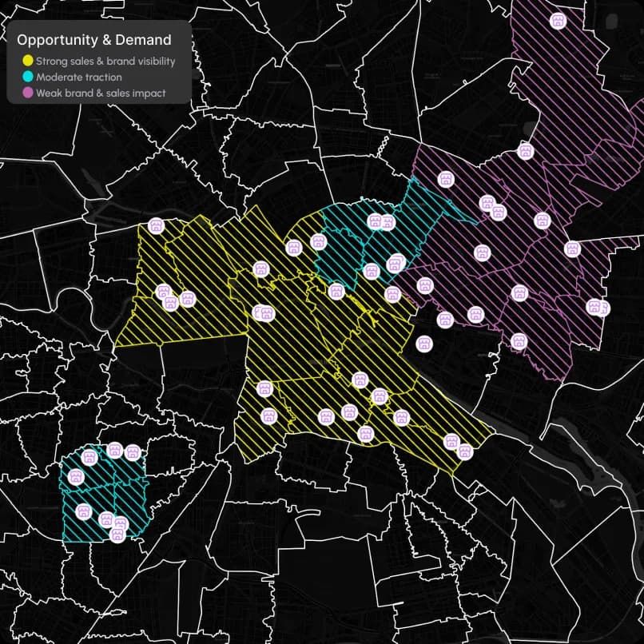Viewport: 644px width, 644px height.
Task: Select the southernmost store marker in the yellow zone
Action: pos(467,452)
